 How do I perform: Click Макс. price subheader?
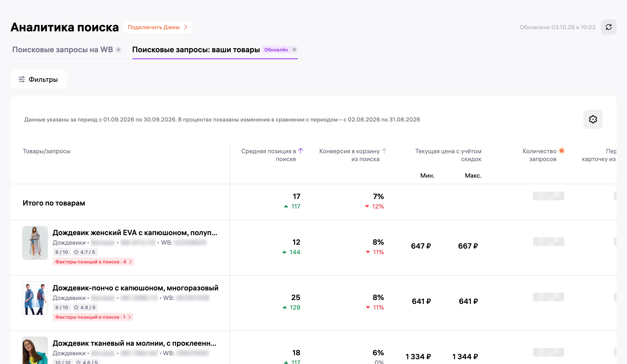[x=473, y=175]
